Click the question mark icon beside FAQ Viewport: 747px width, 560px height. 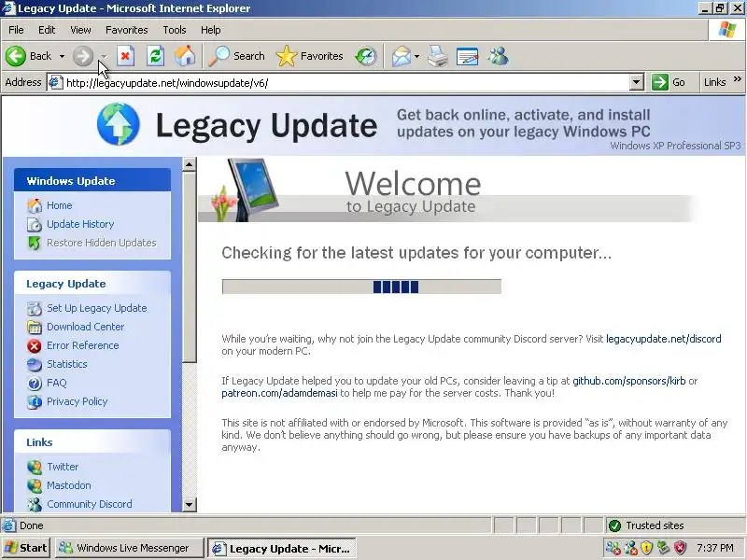coord(35,384)
